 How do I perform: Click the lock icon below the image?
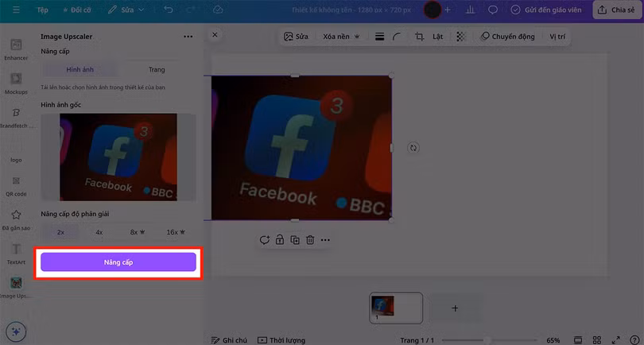pos(279,239)
